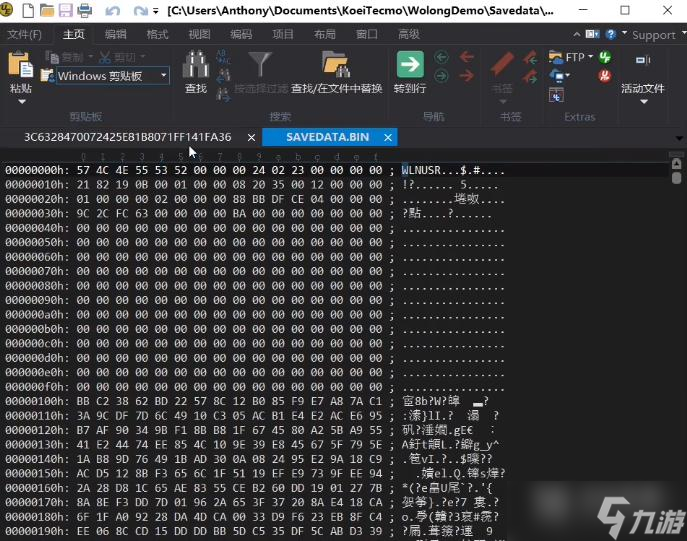Open the ribbon layout mode dropdown icon
687x541 pixels.
coord(593,34)
